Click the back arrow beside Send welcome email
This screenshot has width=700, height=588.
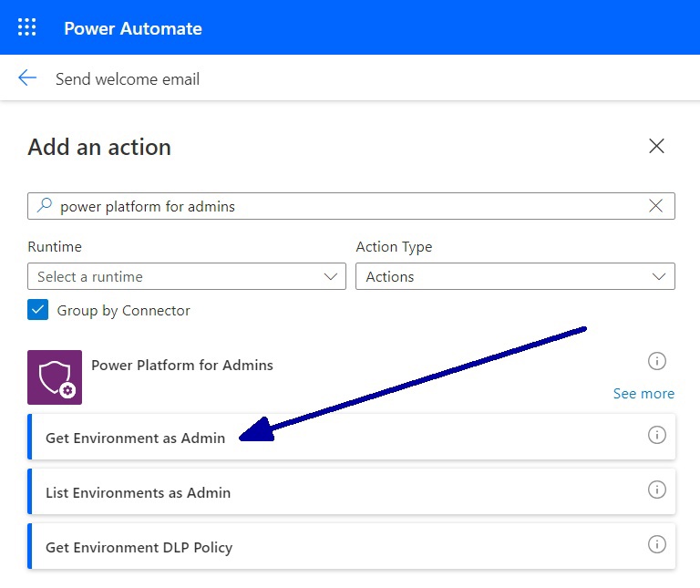27,77
